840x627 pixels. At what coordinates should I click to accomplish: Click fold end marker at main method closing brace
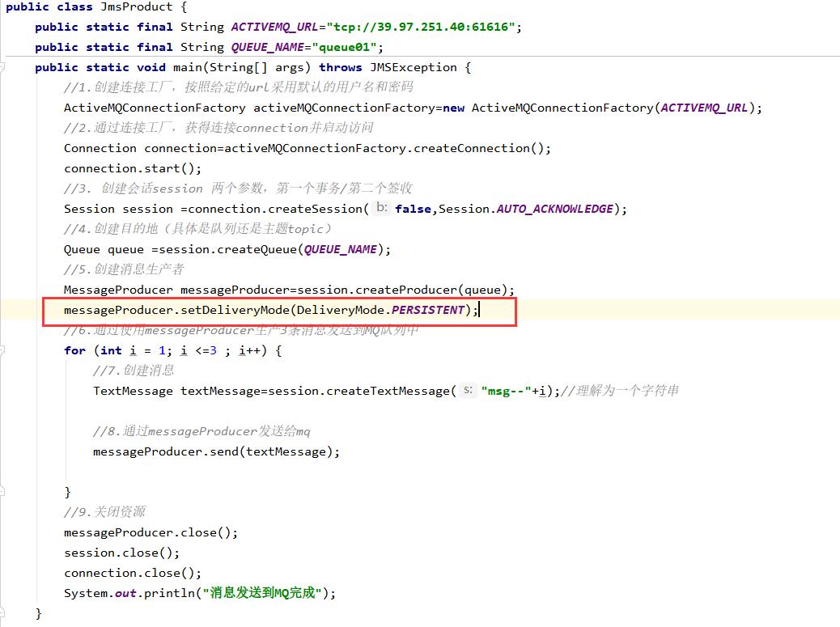(3, 613)
